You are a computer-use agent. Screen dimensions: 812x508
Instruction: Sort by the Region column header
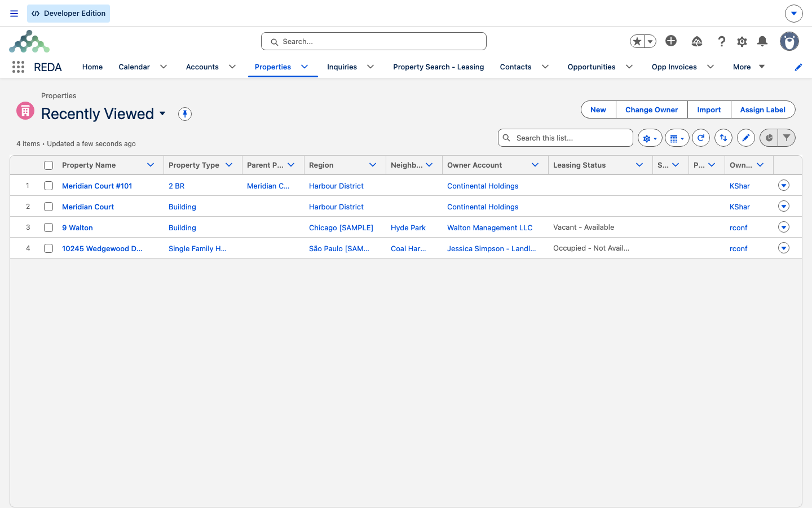pos(321,165)
